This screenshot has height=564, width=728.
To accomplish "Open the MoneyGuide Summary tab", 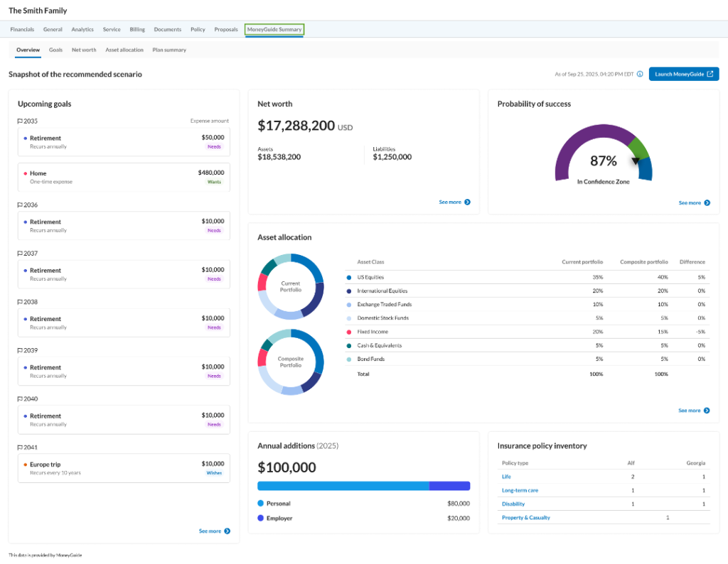I will [x=274, y=30].
